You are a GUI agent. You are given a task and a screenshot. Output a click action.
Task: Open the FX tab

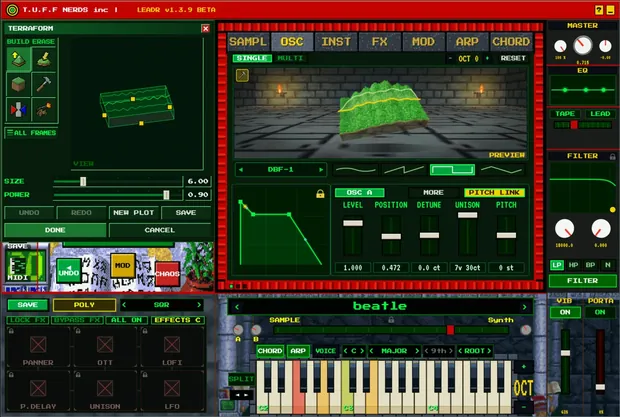click(380, 42)
